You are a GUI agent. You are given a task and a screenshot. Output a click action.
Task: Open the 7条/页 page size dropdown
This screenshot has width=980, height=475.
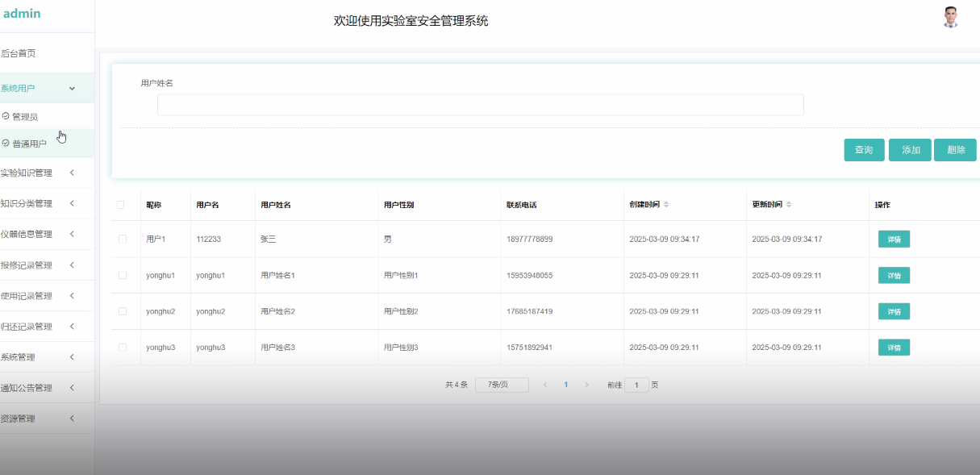tap(502, 385)
